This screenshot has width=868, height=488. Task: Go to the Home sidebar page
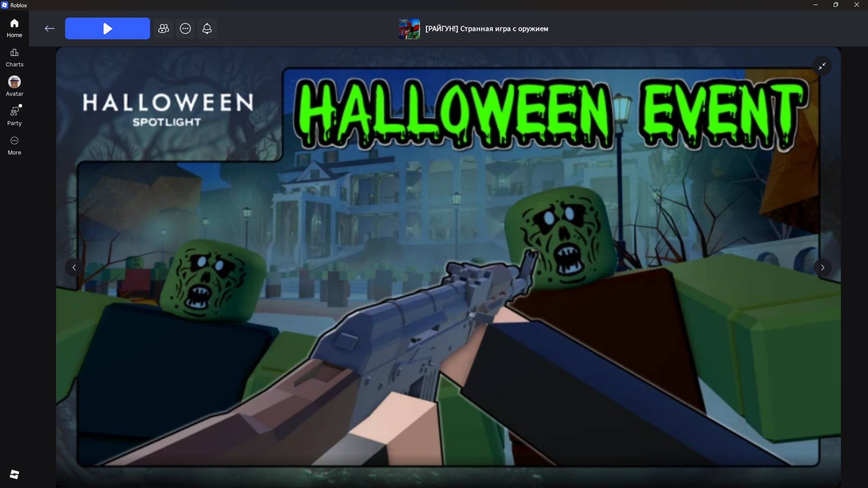pos(14,28)
